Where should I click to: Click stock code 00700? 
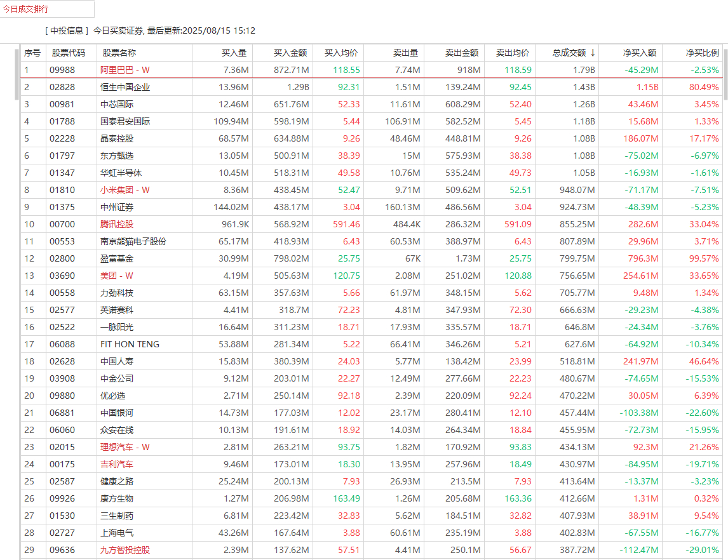pos(62,225)
